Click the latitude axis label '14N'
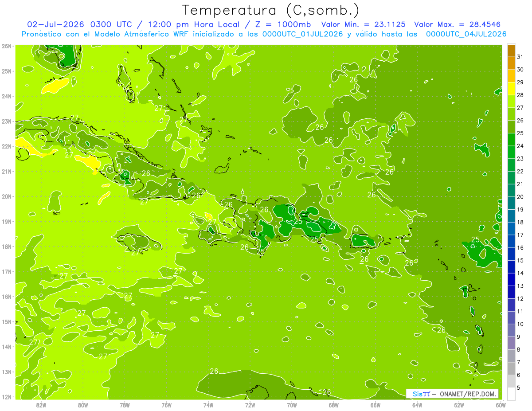 point(7,347)
